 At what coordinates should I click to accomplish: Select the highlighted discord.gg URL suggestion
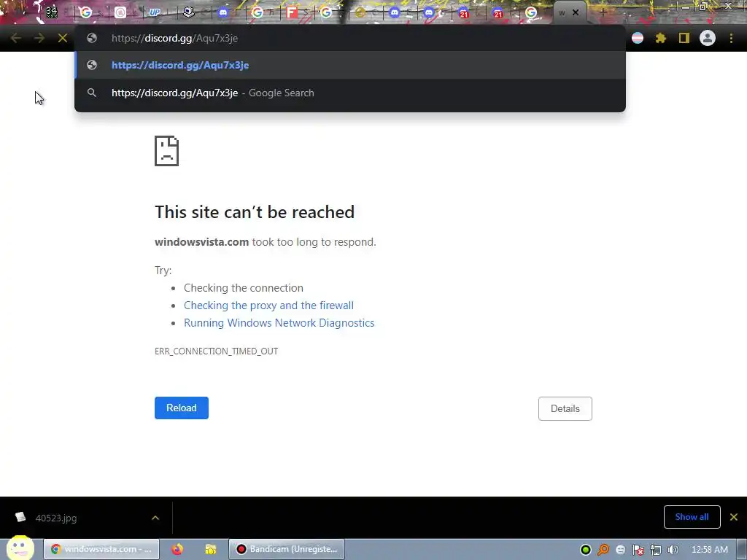tap(350, 65)
